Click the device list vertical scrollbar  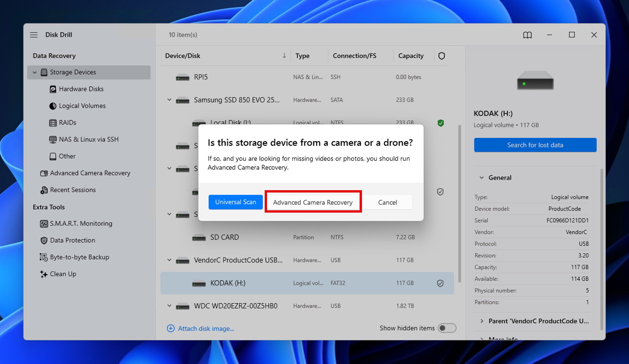tap(459, 203)
